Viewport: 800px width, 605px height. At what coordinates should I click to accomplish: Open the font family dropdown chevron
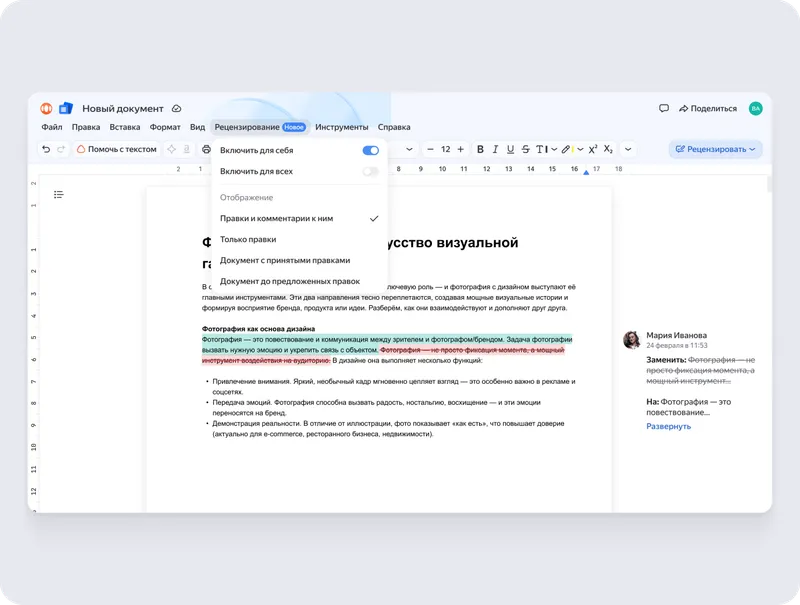(409, 149)
